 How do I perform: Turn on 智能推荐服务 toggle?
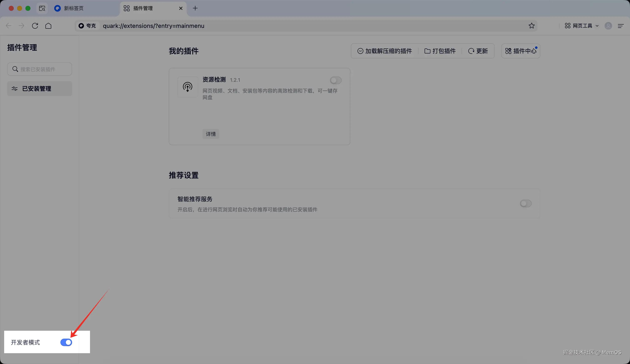click(525, 203)
